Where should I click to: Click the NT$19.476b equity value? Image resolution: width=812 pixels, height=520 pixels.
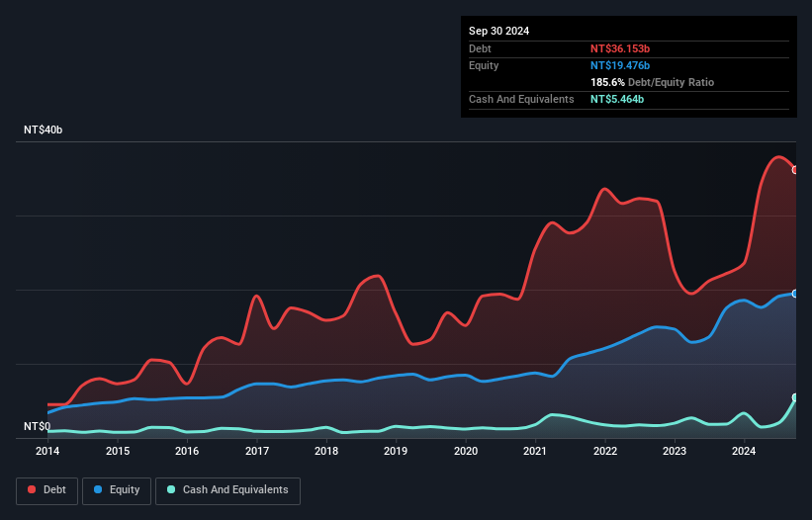pos(620,65)
